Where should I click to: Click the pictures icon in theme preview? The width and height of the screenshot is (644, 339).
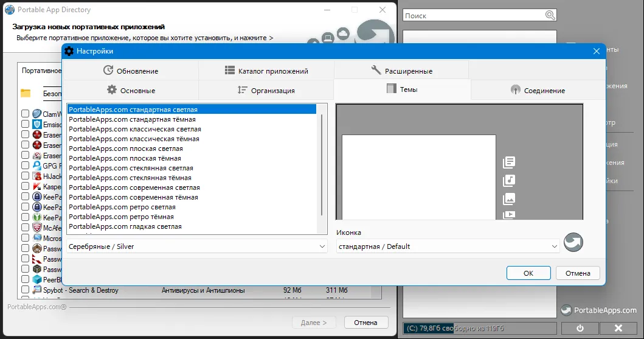(509, 199)
